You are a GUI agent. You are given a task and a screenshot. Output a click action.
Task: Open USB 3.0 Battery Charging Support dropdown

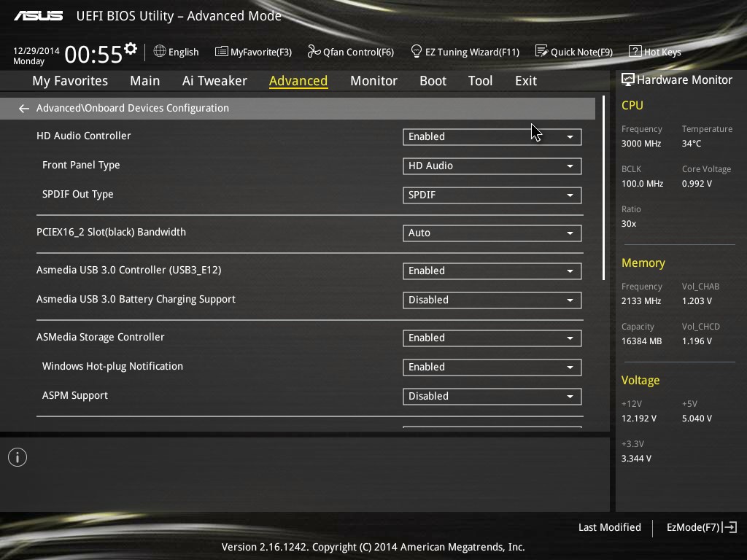click(492, 300)
